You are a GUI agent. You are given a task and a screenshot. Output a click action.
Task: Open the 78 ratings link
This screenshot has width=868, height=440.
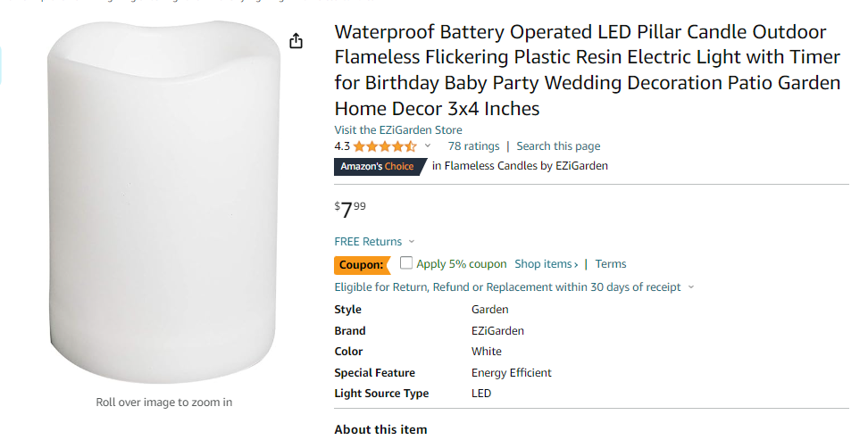pyautogui.click(x=473, y=146)
